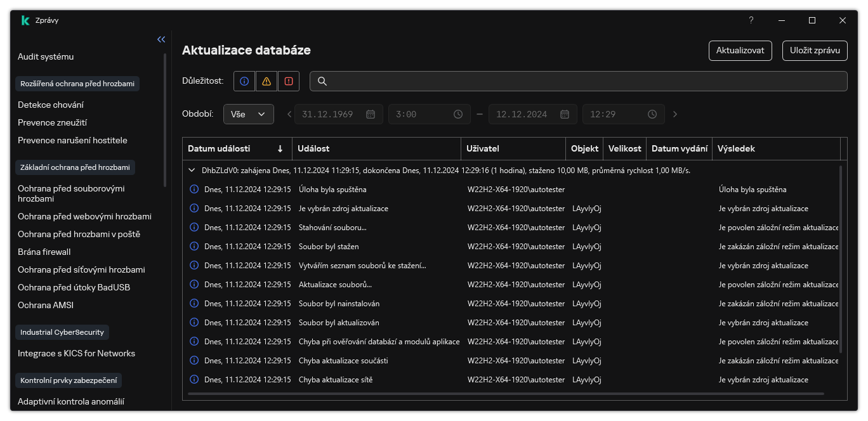This screenshot has width=868, height=421.
Task: Open clock icon for end time 12:29
Action: 652,114
